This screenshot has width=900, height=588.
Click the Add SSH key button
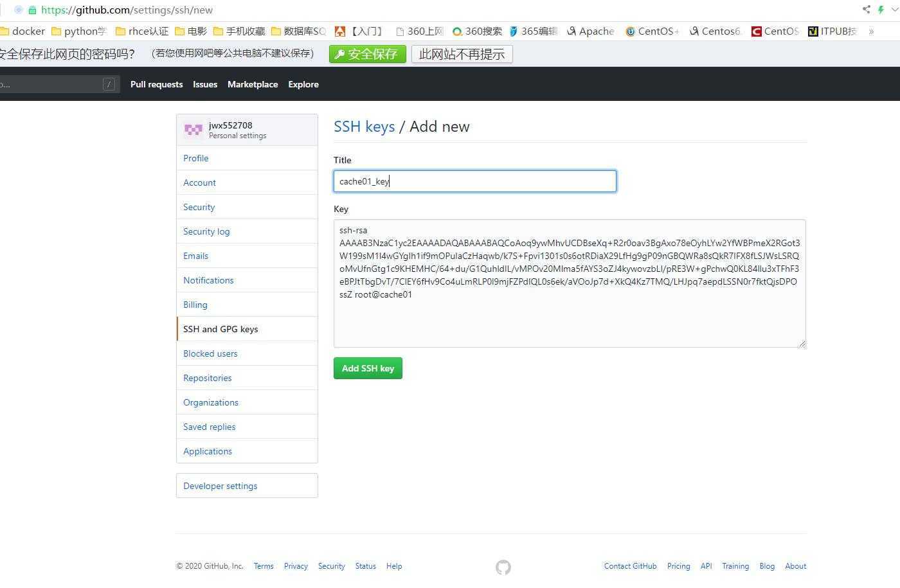(x=368, y=368)
